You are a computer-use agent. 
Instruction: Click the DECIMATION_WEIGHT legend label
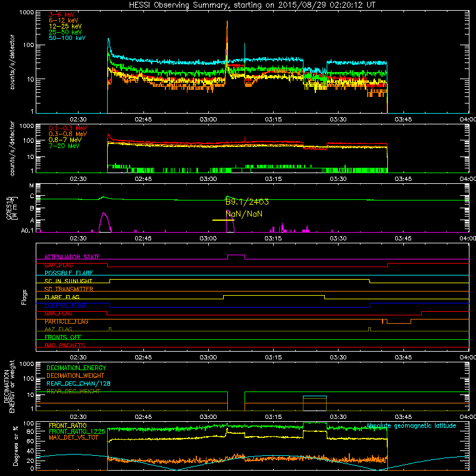[76, 375]
